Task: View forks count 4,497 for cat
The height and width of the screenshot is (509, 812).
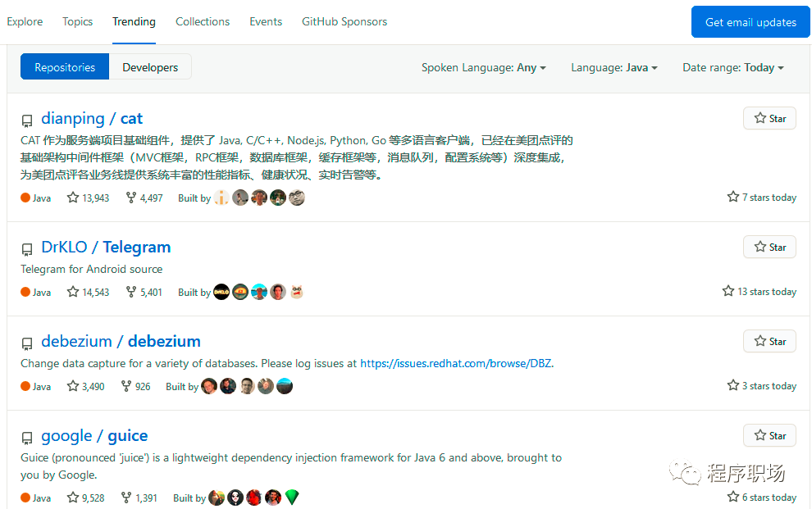Action: tap(144, 198)
